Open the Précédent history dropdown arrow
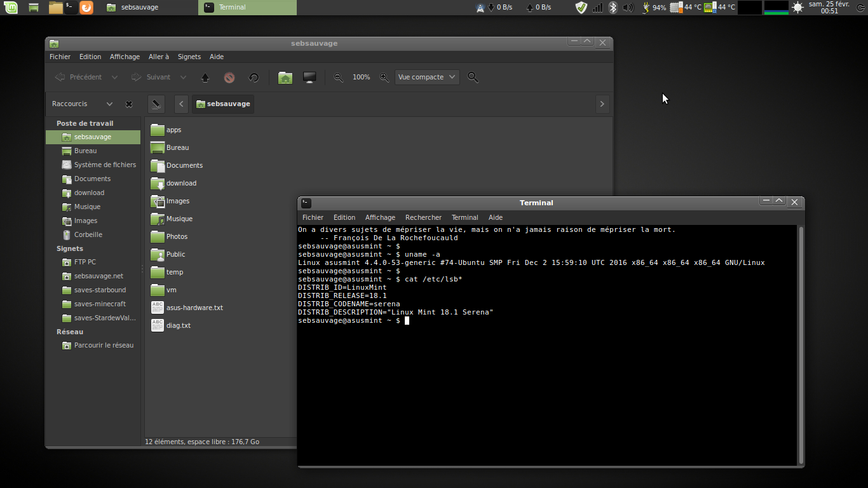Screen dimensions: 868x488 (114, 78)
